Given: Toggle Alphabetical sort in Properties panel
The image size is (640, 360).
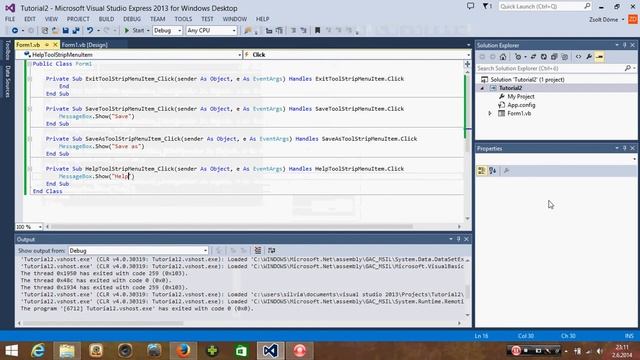Looking at the screenshot, I should click(493, 171).
